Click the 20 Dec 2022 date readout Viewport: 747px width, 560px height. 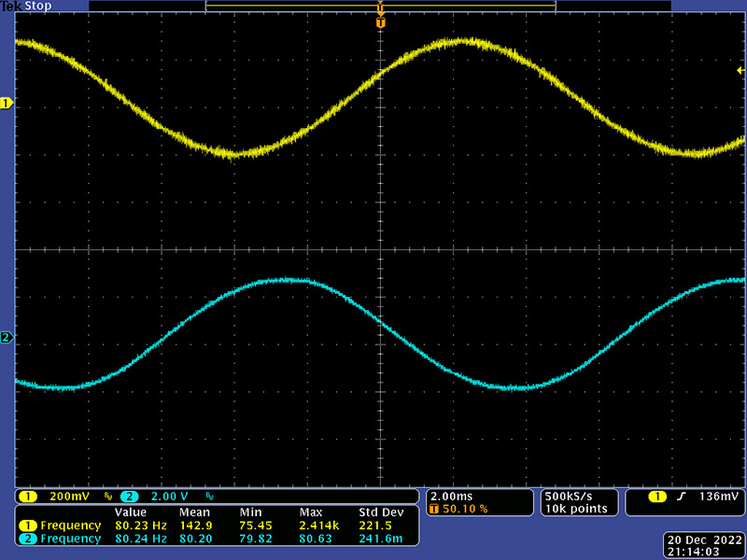point(705,540)
